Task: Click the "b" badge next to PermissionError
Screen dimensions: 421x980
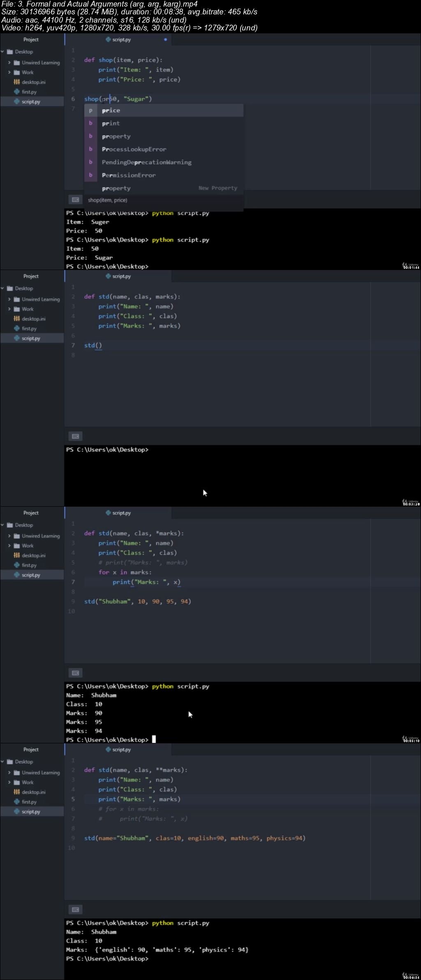Action: 90,175
